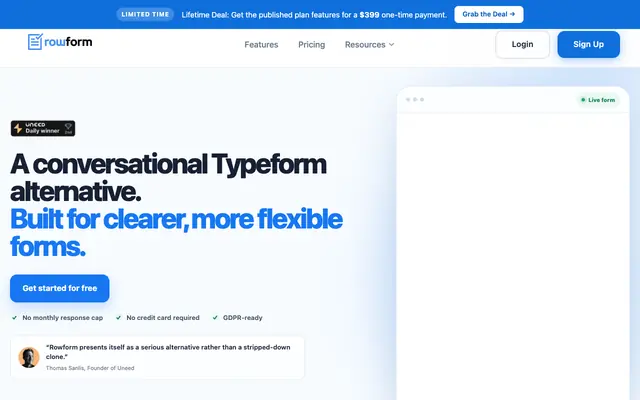This screenshot has height=400, width=640.
Task: Click the Rowform testimonial quote text
Action: 168,352
